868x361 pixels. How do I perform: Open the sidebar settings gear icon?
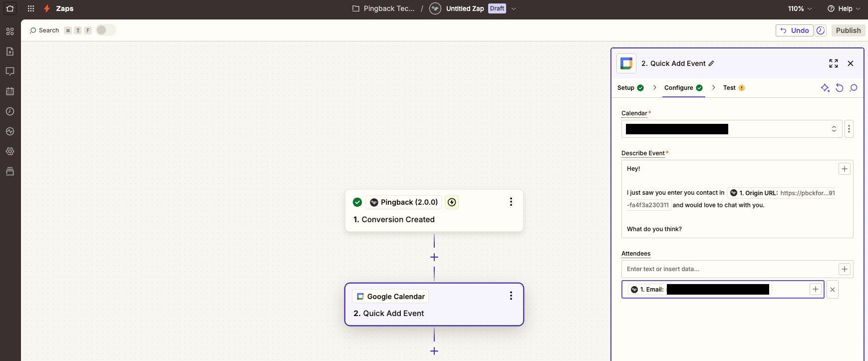[10, 151]
